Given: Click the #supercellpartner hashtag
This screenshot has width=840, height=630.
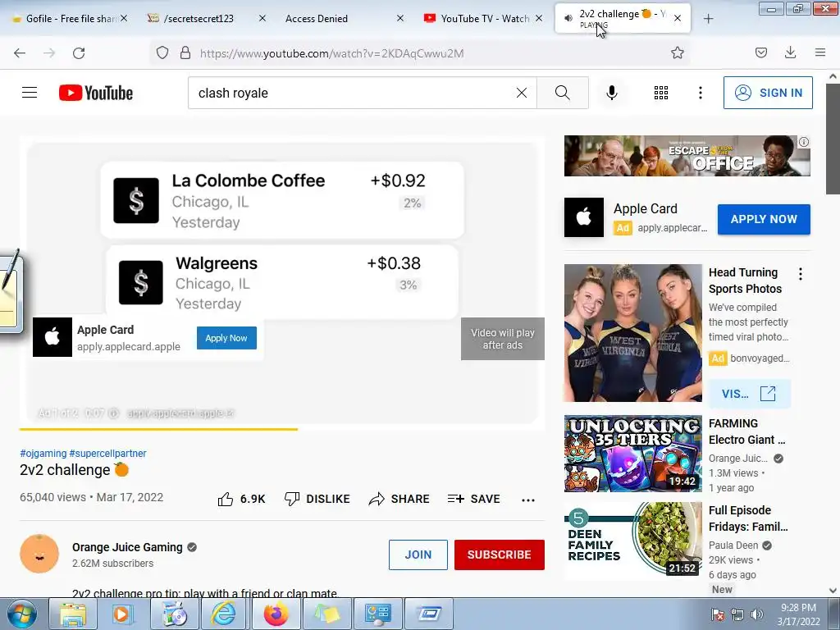Looking at the screenshot, I should pos(107,453).
